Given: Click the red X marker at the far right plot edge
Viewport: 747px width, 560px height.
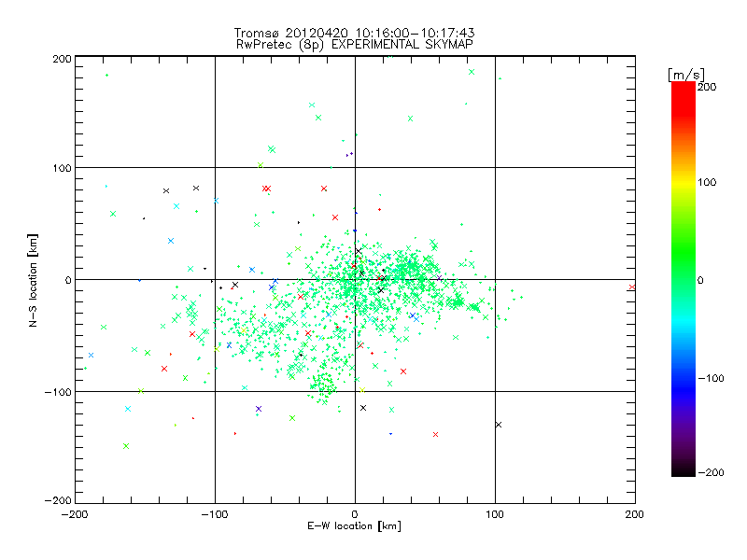Looking at the screenshot, I should (632, 287).
